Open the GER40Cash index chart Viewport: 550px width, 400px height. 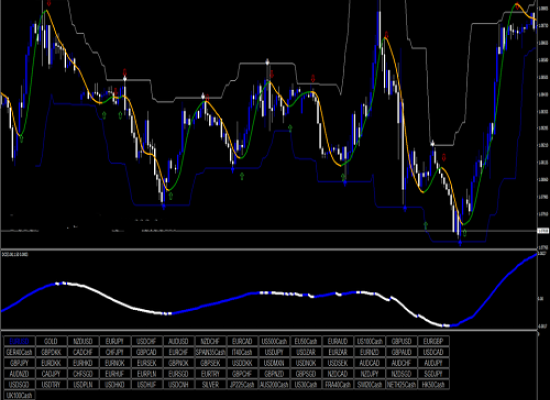point(19,352)
